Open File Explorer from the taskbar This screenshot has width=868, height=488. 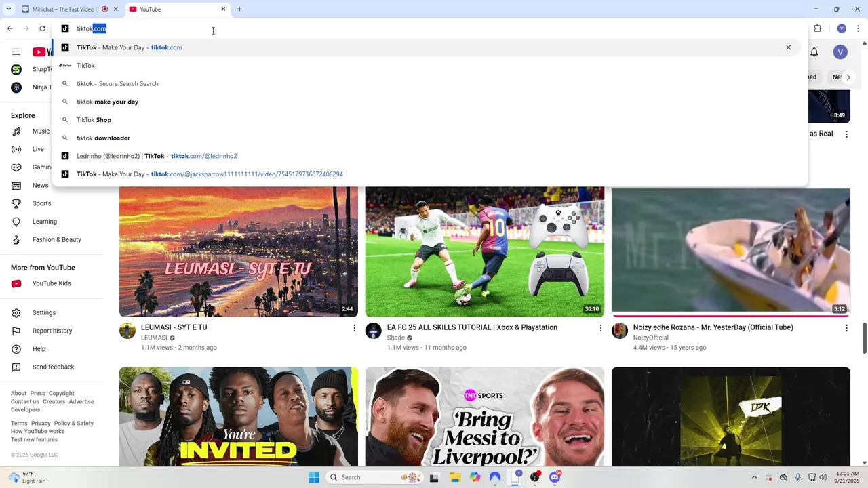click(455, 477)
